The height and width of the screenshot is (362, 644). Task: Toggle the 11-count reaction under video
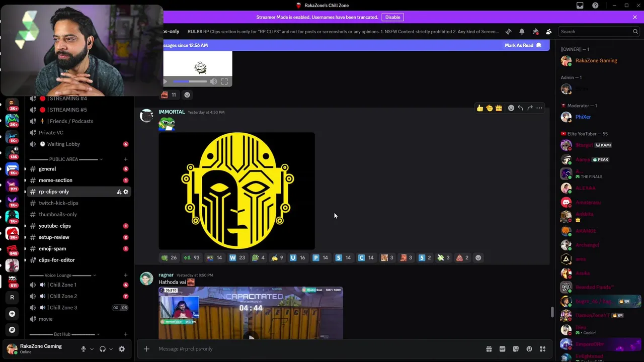pos(169,95)
